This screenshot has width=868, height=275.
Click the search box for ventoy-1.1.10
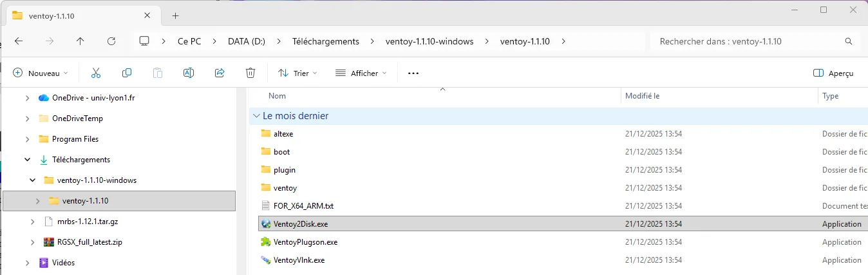coord(747,41)
